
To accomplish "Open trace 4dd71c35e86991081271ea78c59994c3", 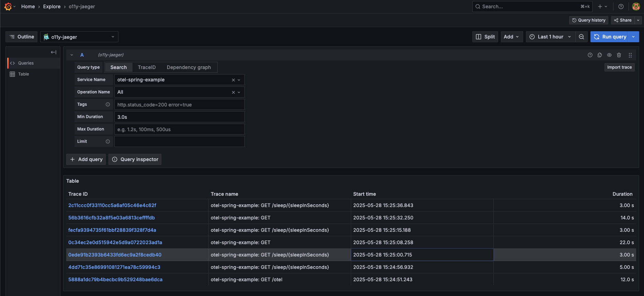I will (114, 267).
